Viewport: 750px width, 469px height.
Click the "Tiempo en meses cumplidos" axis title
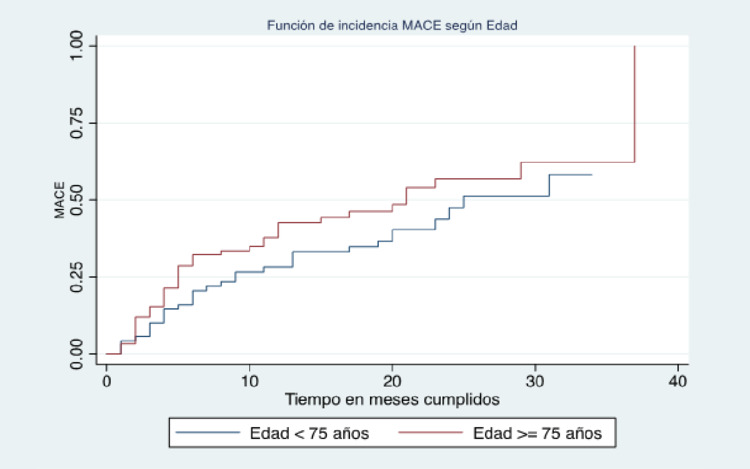coord(393,398)
